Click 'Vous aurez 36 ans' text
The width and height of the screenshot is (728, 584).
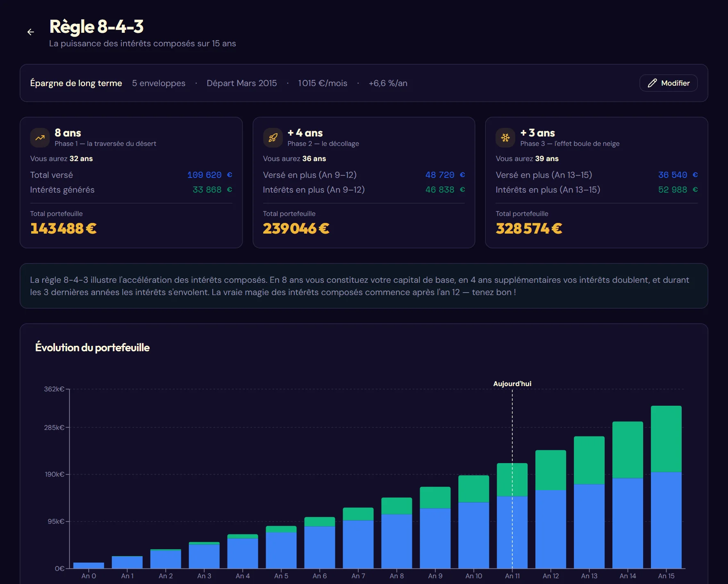point(294,159)
